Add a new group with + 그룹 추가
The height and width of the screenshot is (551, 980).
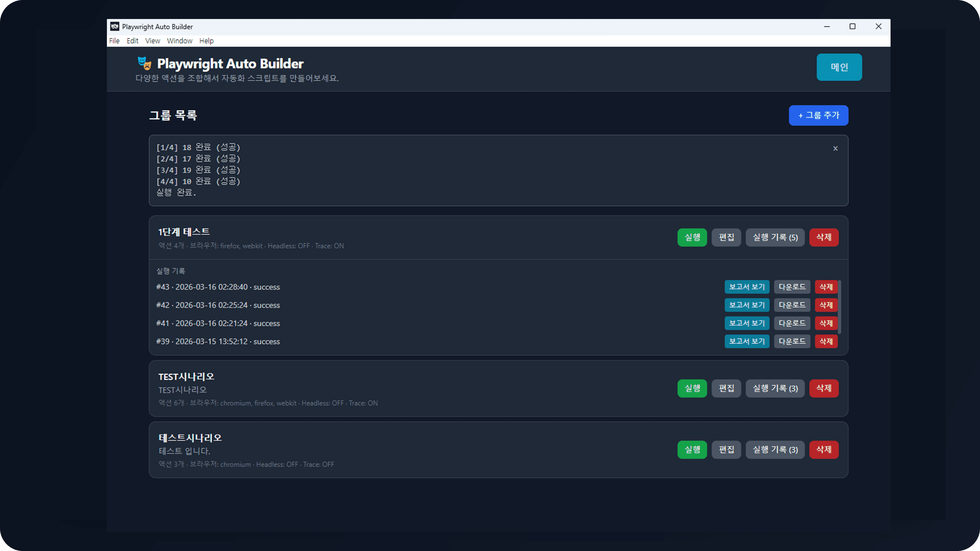818,115
